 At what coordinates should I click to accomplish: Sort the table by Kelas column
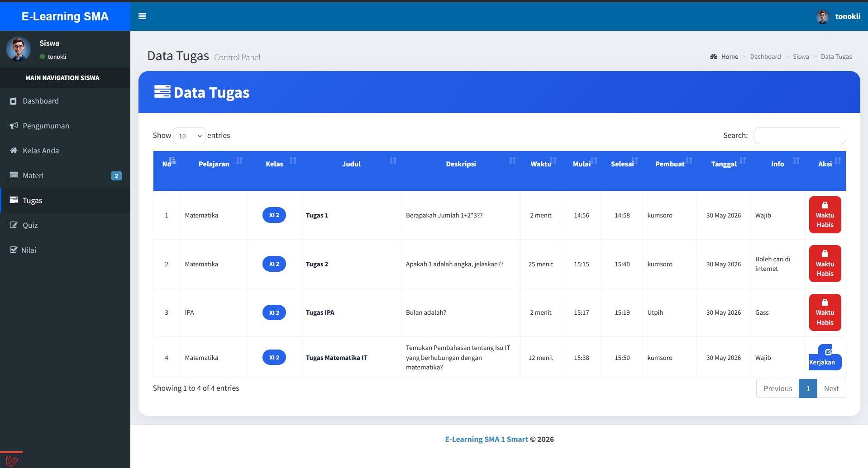274,171
